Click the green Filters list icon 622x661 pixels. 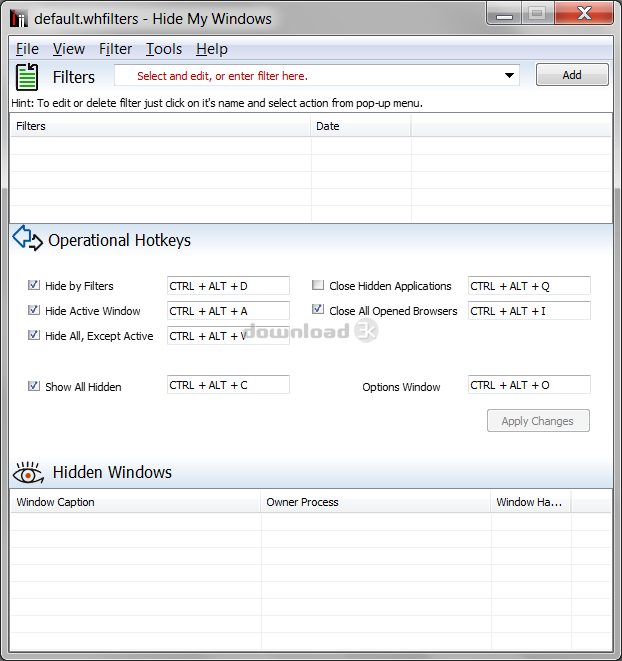point(27,77)
